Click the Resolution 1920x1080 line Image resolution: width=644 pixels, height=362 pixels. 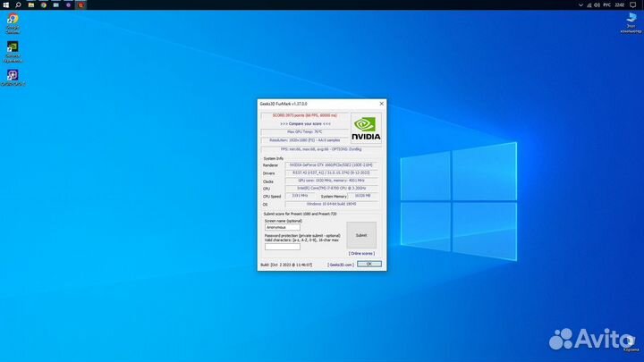pos(305,140)
